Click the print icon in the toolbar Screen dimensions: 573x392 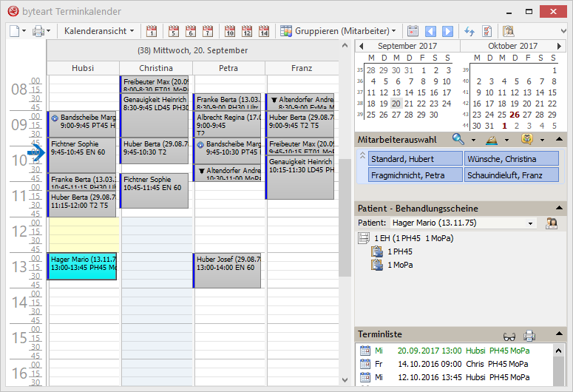38,31
